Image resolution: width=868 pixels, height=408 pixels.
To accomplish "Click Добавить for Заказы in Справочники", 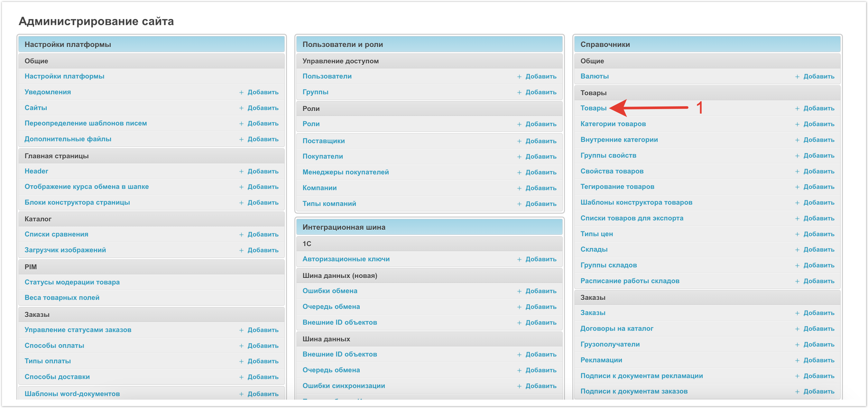I will point(818,313).
